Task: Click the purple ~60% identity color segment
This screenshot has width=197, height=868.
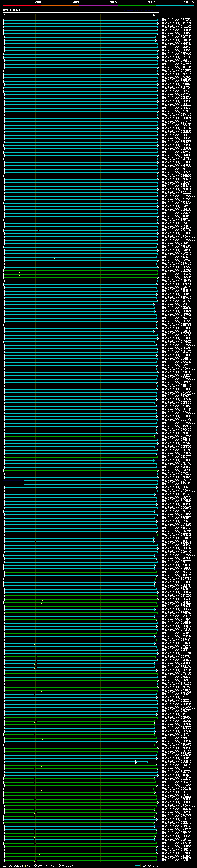Action: pos(99,6)
